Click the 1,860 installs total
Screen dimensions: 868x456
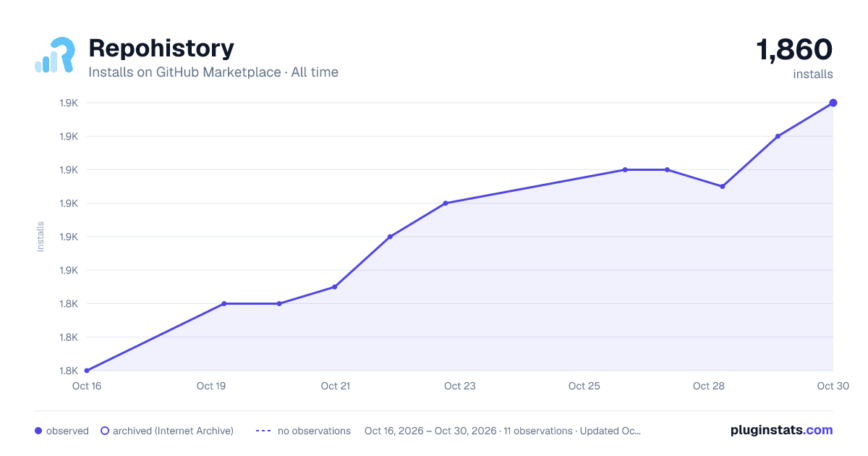click(794, 50)
